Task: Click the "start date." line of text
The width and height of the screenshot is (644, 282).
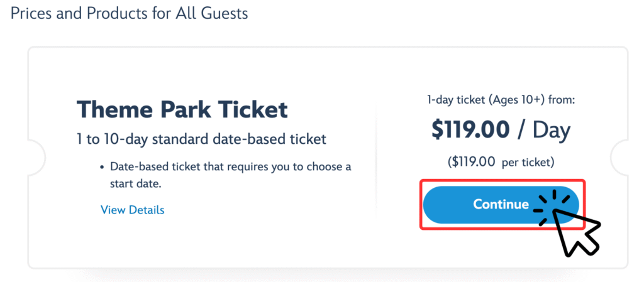Action: [x=135, y=184]
